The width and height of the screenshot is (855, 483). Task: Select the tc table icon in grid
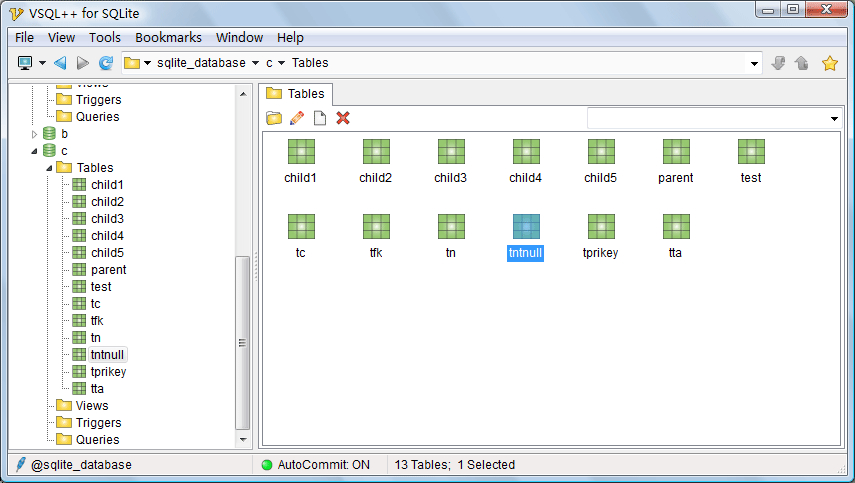pos(301,227)
